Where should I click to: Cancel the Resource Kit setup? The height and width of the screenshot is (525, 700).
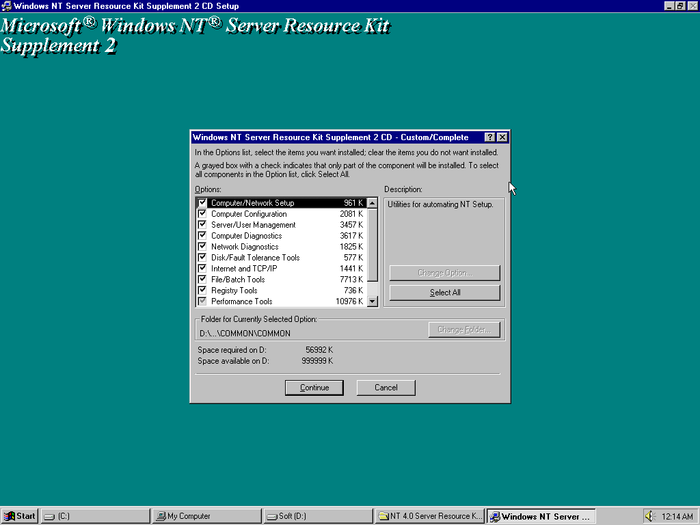(385, 387)
